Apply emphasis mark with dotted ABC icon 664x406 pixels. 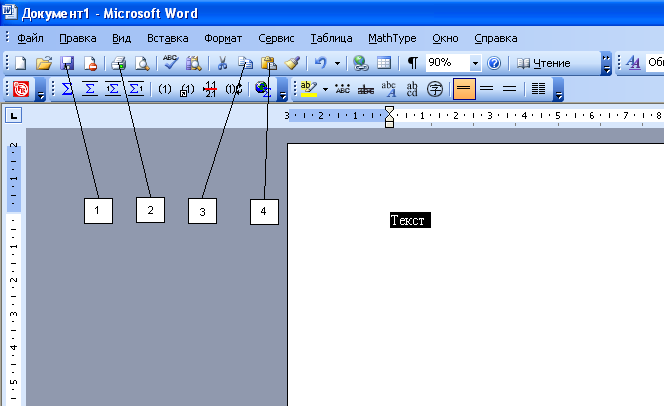342,89
